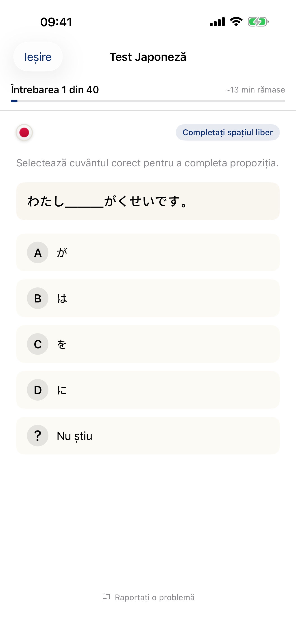
Task: Choose answer C を
Action: coord(148,344)
